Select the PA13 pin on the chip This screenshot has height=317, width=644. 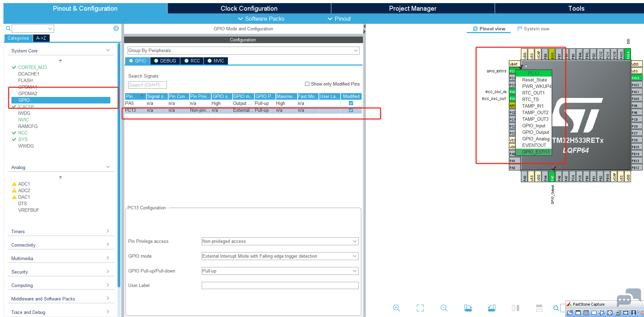636,78
